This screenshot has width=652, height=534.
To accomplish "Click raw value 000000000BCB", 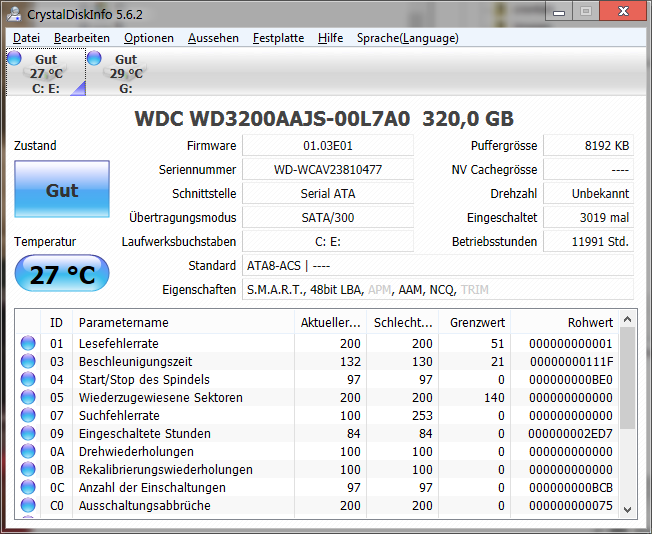I will [x=571, y=487].
